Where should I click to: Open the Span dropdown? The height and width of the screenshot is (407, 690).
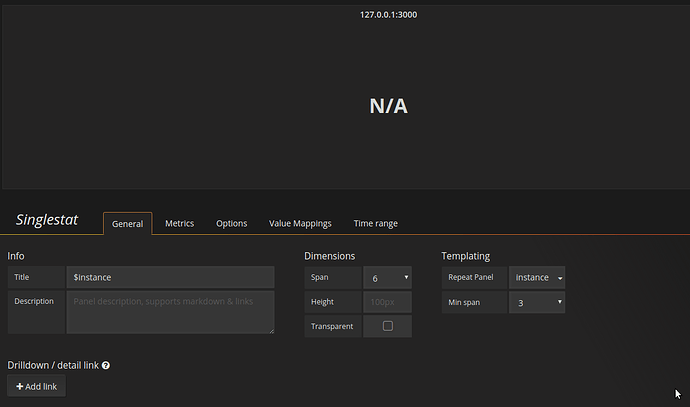coord(388,277)
